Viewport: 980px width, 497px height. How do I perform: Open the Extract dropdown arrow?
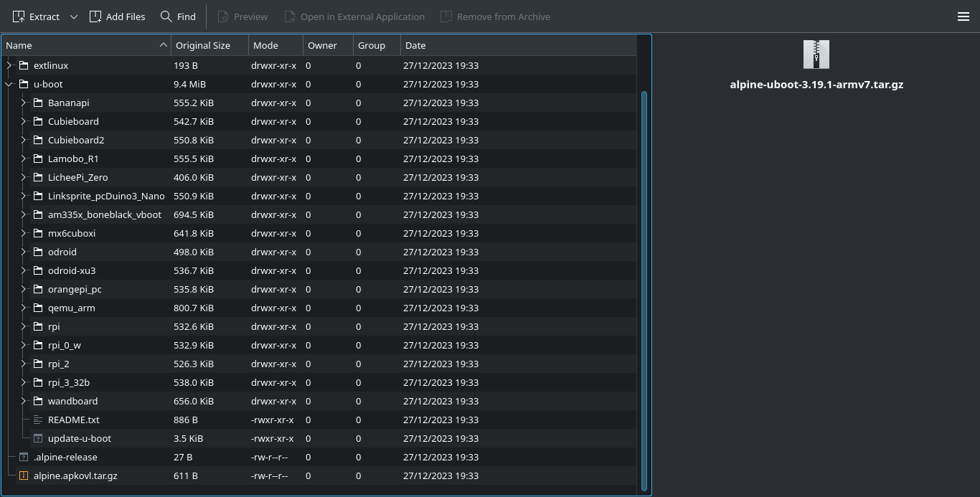click(x=73, y=16)
